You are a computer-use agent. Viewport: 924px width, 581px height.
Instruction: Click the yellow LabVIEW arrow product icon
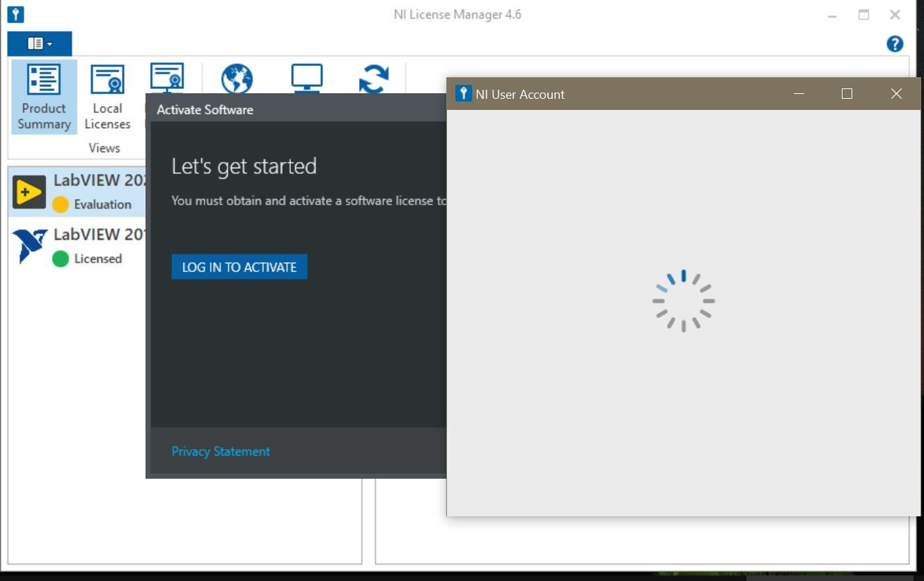29,189
